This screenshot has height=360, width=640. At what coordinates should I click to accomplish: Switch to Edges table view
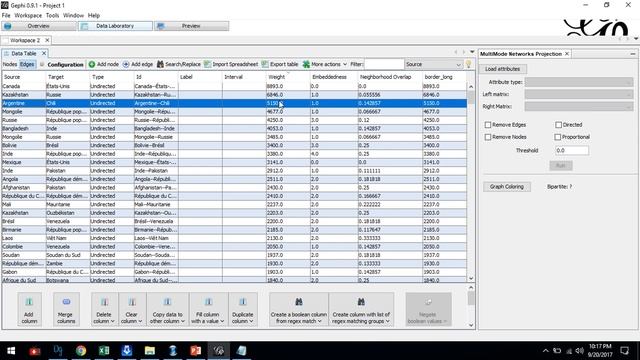coord(27,64)
